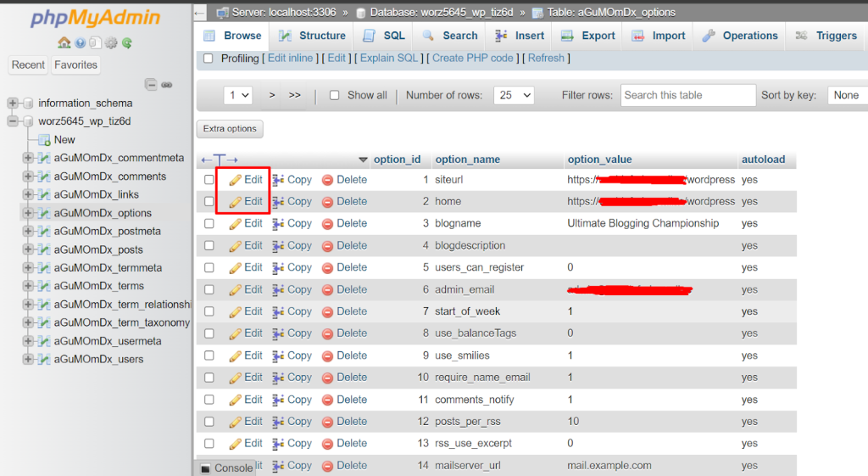Switch to the Structure tab
Image resolution: width=868 pixels, height=476 pixels.
(312, 36)
